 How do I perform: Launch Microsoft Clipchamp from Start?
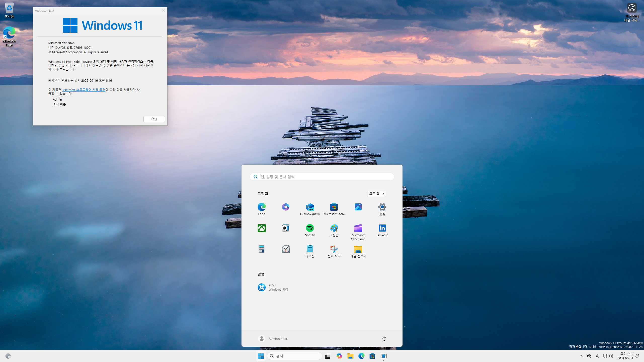coord(358,228)
